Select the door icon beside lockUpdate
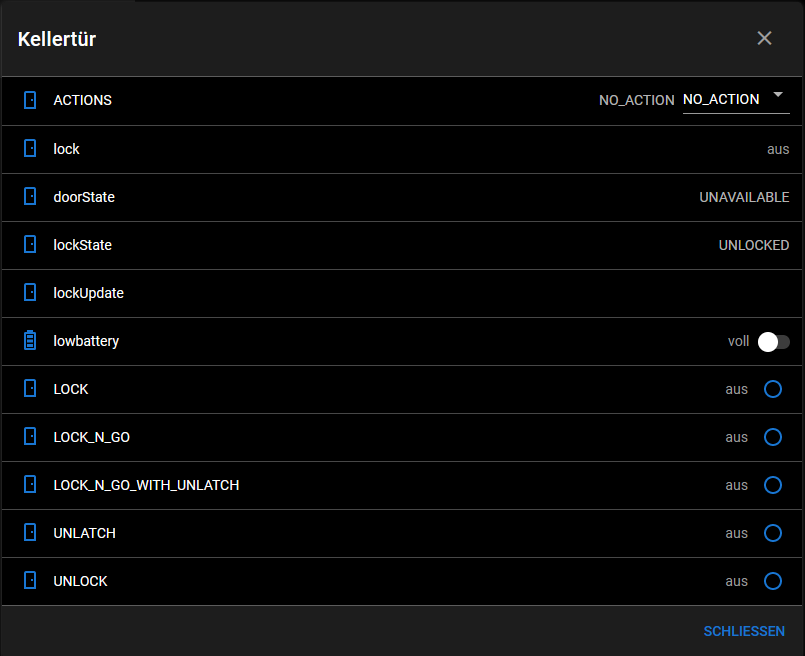Image resolution: width=805 pixels, height=656 pixels. [x=30, y=293]
